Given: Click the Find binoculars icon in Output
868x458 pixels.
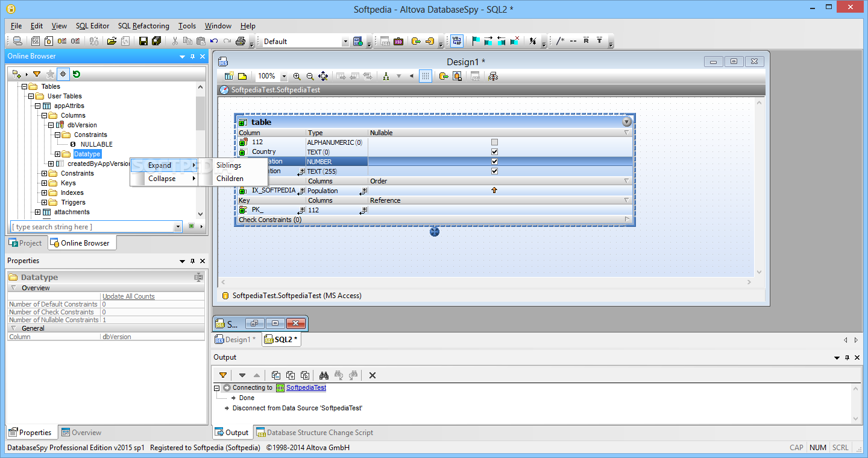Looking at the screenshot, I should click(x=324, y=375).
